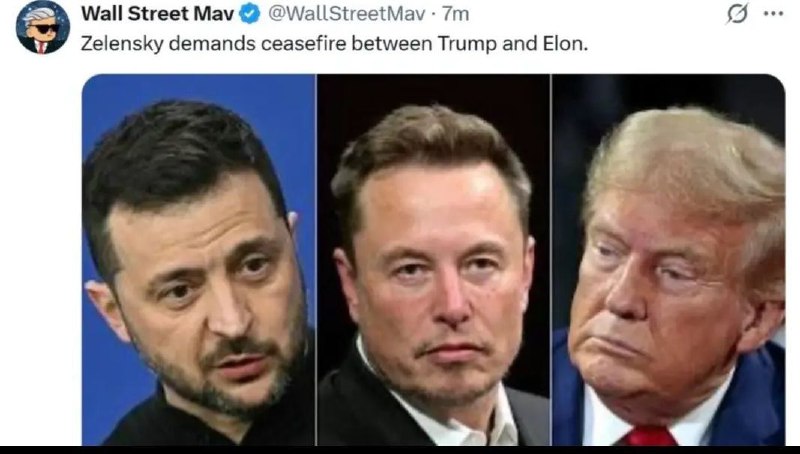Open the 7m timestamp permalink

pyautogui.click(x=456, y=14)
